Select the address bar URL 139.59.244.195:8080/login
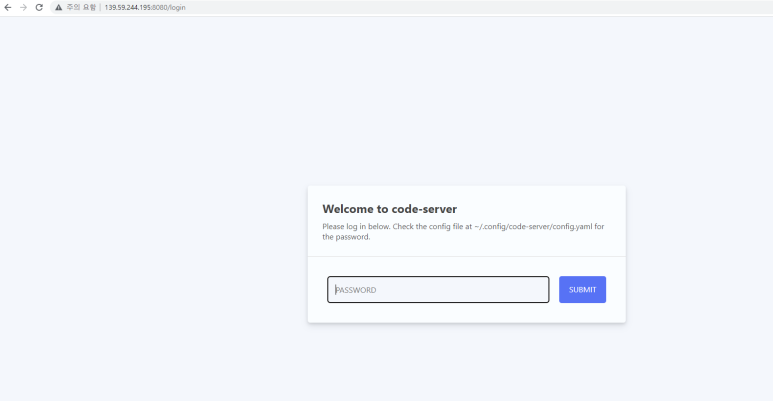Viewport: 773px width, 401px height. tap(145, 7)
